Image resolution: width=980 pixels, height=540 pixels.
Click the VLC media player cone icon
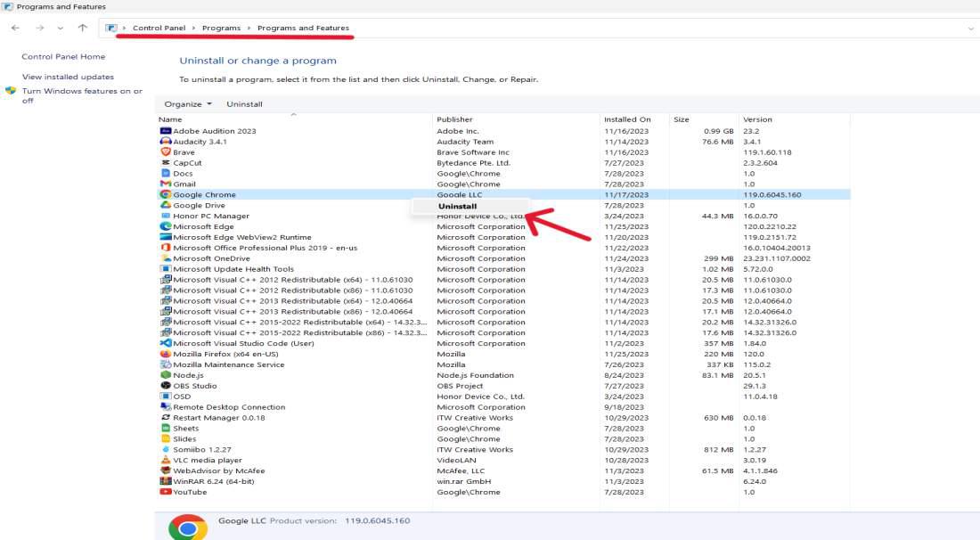pos(166,461)
